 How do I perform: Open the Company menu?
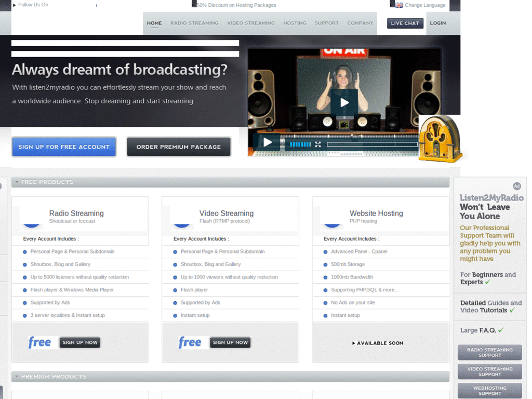360,23
